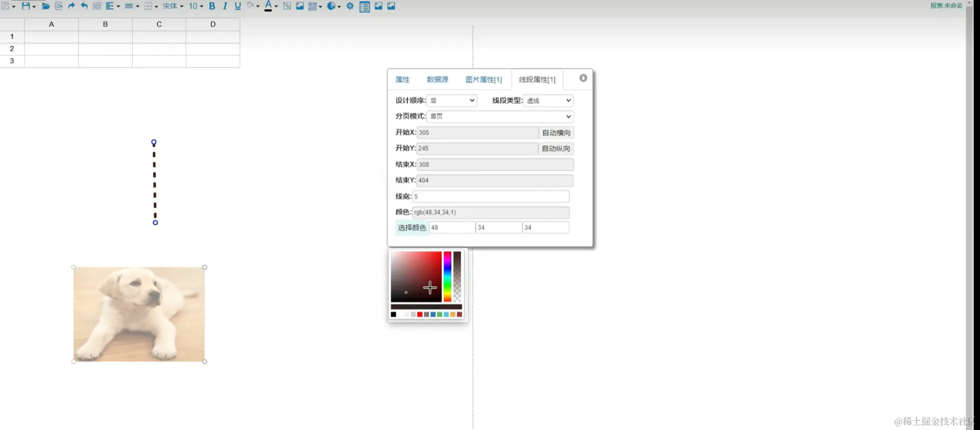Toggle bold formatting

212,6
